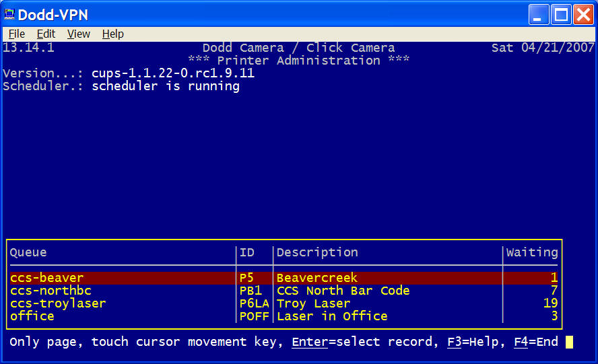Click the 'scheduler is running' status text
This screenshot has width=598, height=364.
pos(166,86)
